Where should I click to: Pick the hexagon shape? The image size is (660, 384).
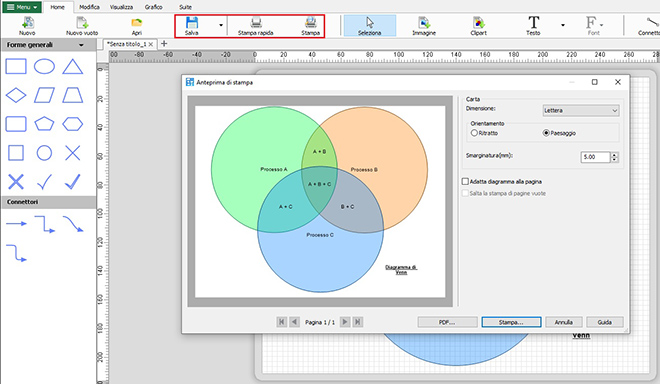pyautogui.click(x=73, y=124)
